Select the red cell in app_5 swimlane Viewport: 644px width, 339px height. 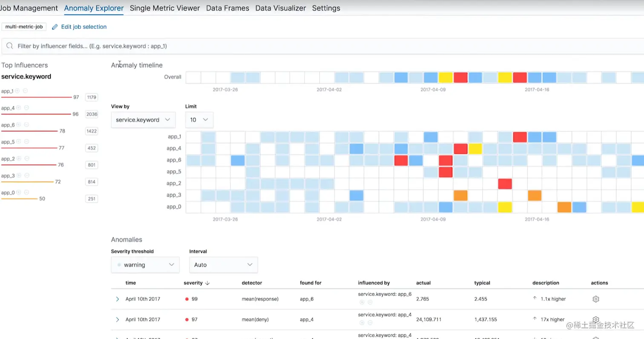[446, 172]
